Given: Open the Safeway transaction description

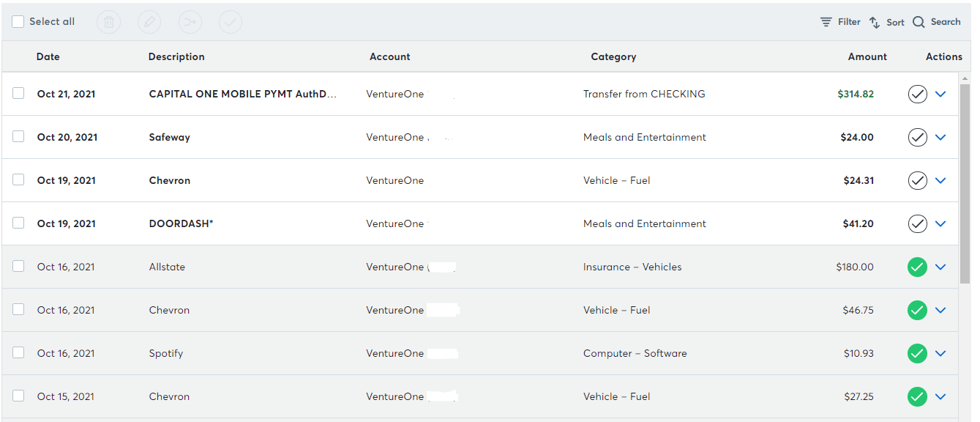Looking at the screenshot, I should pos(170,137).
